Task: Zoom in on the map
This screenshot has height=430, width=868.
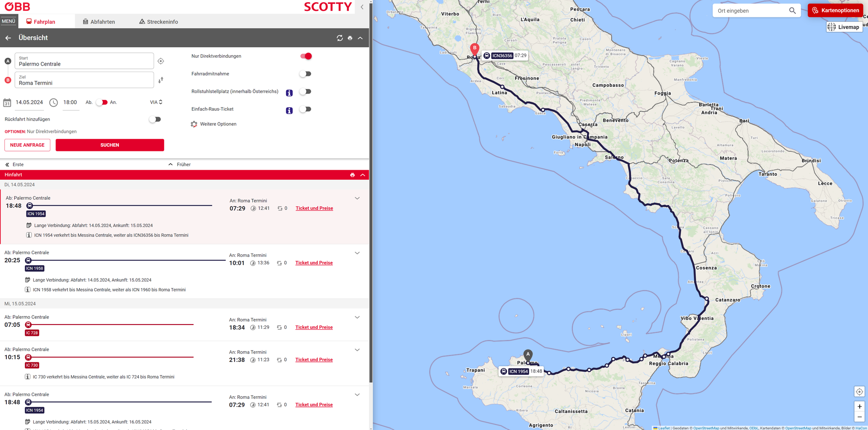Action: point(859,407)
